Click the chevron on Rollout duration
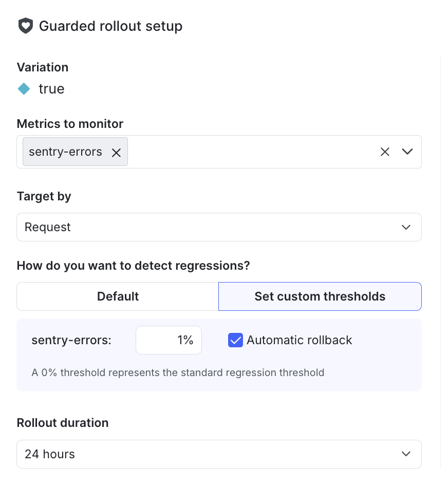Viewport: 448px width, 486px height. [x=405, y=454]
